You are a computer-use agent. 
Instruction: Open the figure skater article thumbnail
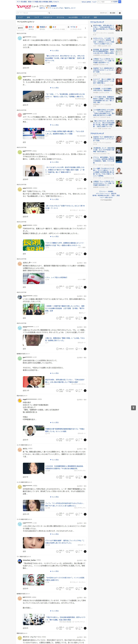coord(34,134)
